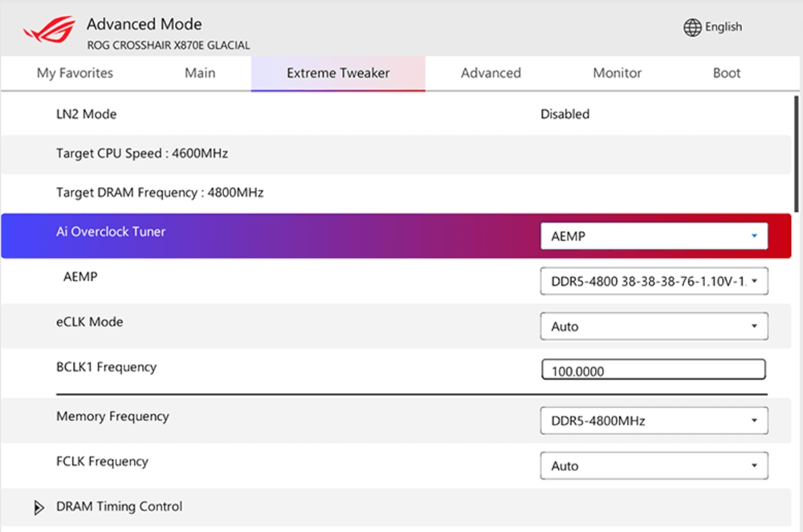Click the DRAM Timing Control label
Viewport: 803px width, 532px height.
pyautogui.click(x=120, y=506)
